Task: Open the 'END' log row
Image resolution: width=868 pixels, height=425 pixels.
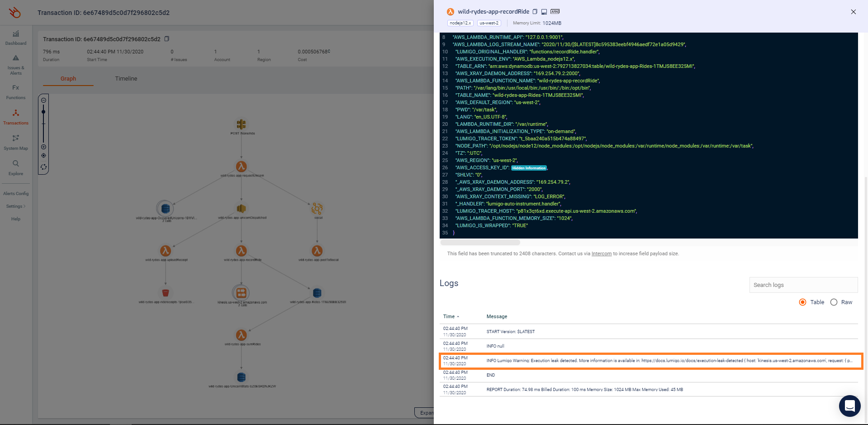Action: pyautogui.click(x=649, y=375)
